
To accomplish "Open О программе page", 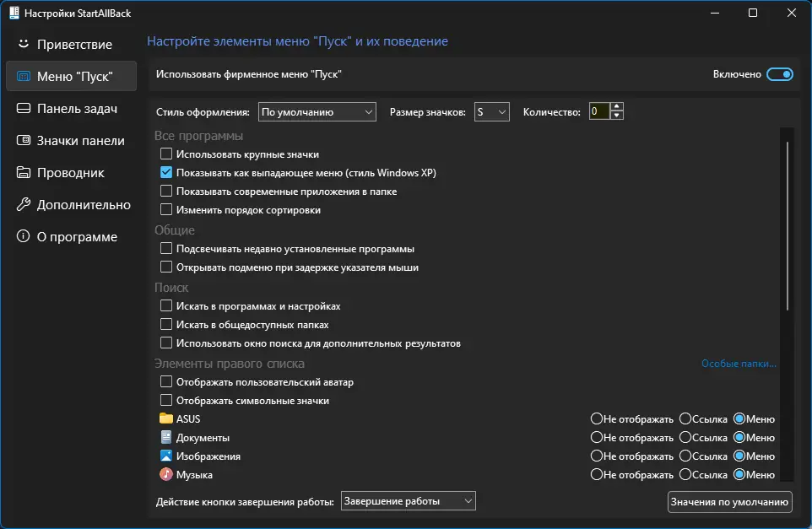I will [x=72, y=236].
